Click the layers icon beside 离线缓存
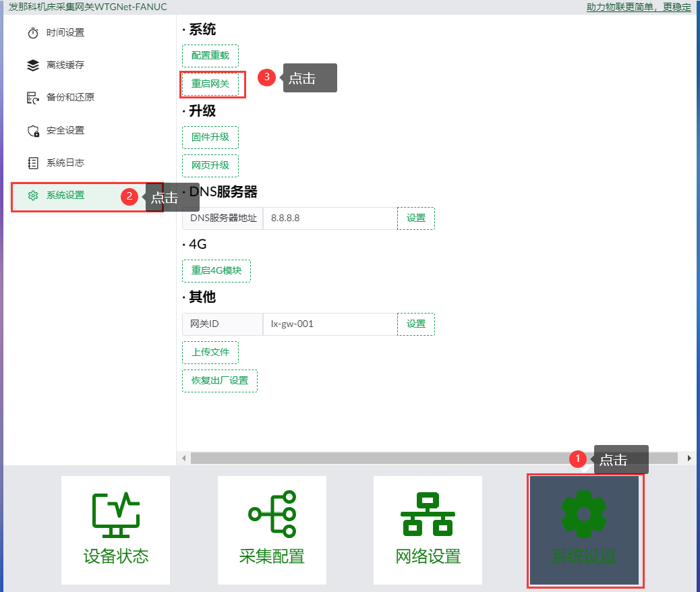This screenshot has height=592, width=700. (33, 65)
